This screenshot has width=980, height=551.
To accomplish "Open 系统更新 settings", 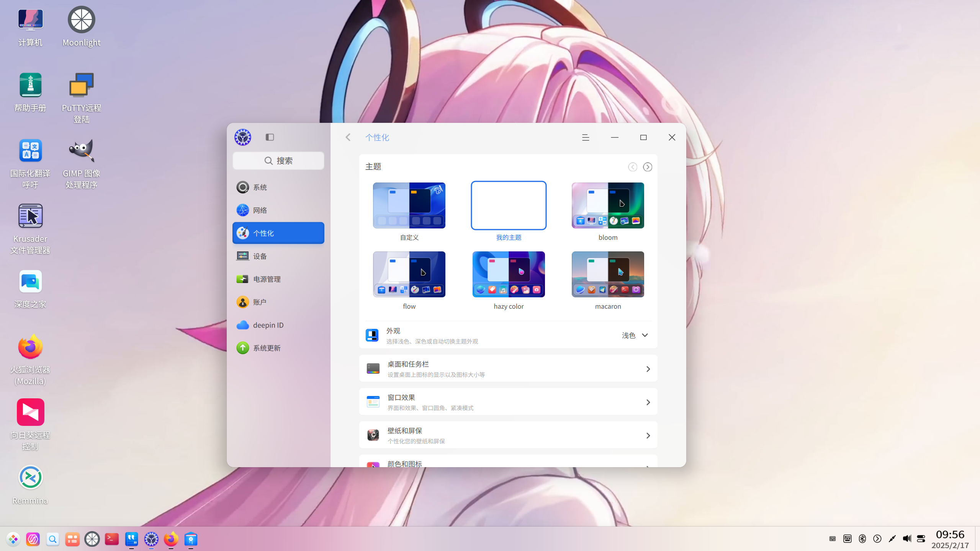I will pyautogui.click(x=278, y=348).
